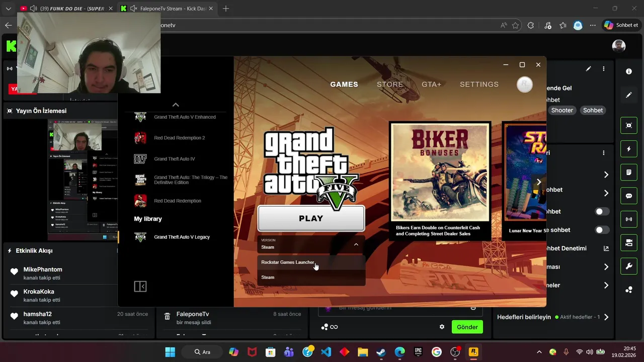The image size is (644, 362).
Task: Click three-dots cluster icon below wrench
Action: [x=629, y=290]
